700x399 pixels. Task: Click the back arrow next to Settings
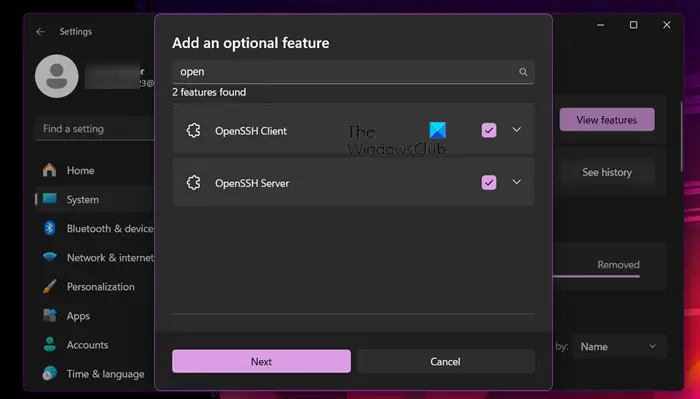point(41,32)
